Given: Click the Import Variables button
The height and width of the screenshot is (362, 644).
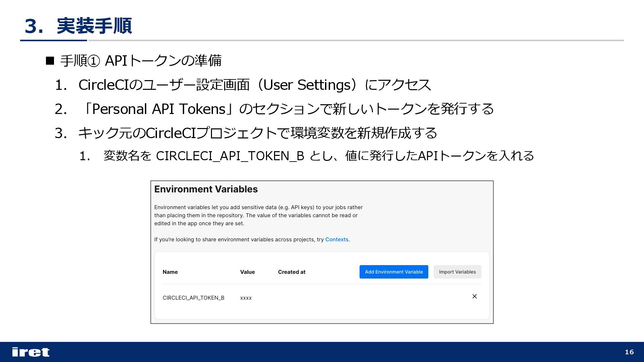Looking at the screenshot, I should [457, 272].
